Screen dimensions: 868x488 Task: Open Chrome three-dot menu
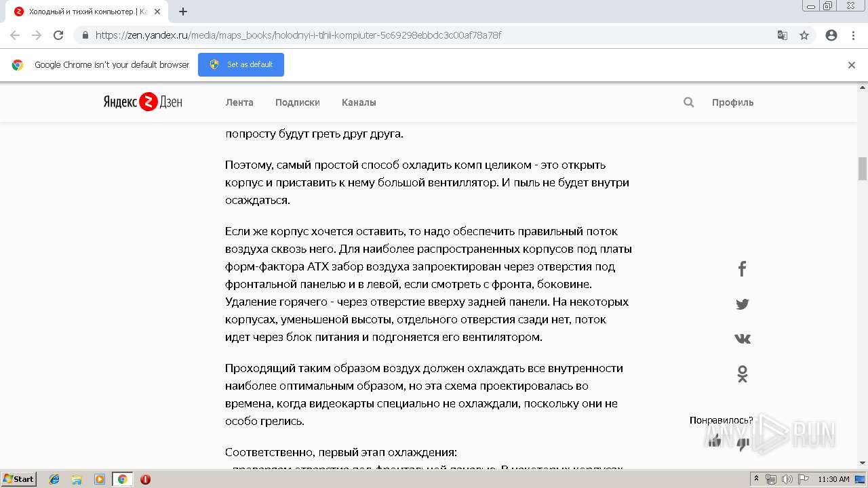(x=853, y=35)
